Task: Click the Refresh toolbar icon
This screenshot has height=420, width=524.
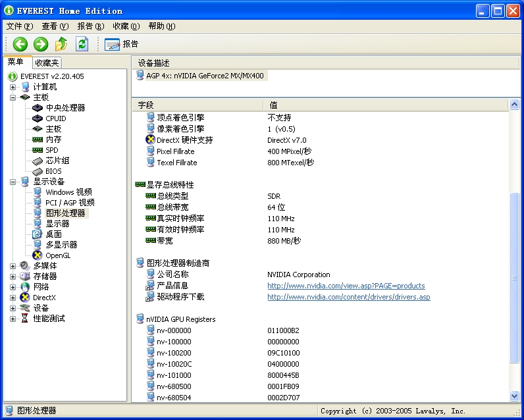Action: (82, 44)
